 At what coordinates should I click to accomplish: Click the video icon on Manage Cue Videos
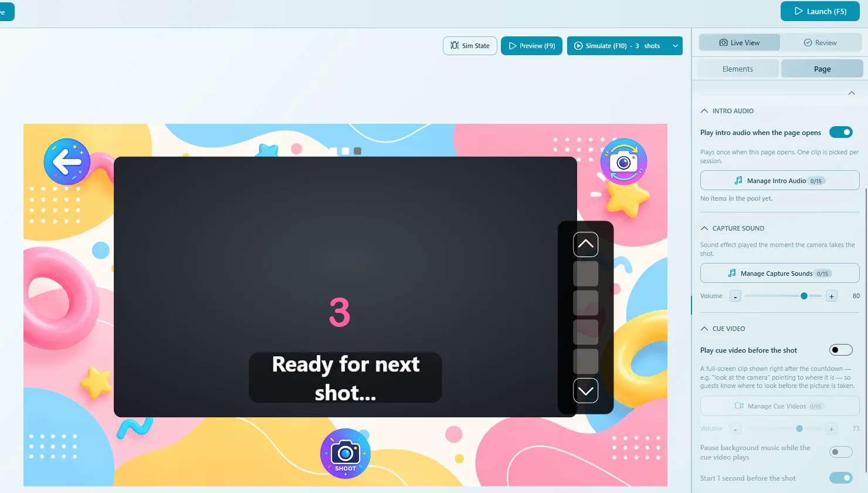pyautogui.click(x=740, y=406)
